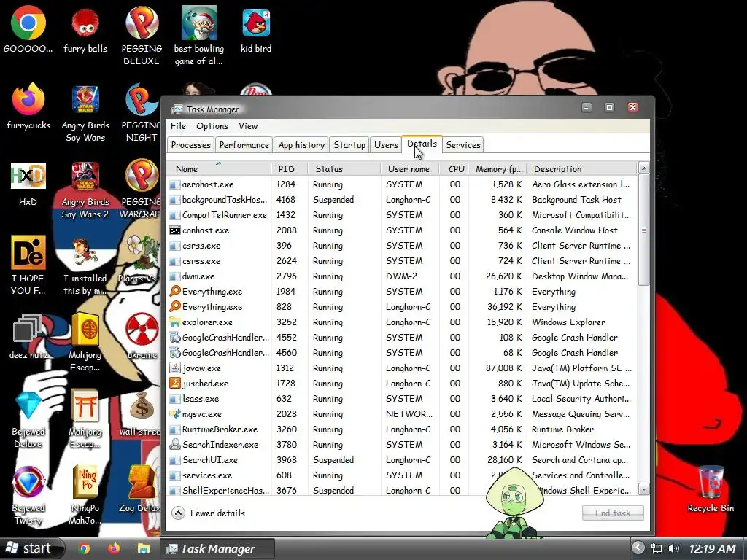Click the Firefox taskbar icon

pyautogui.click(x=114, y=548)
